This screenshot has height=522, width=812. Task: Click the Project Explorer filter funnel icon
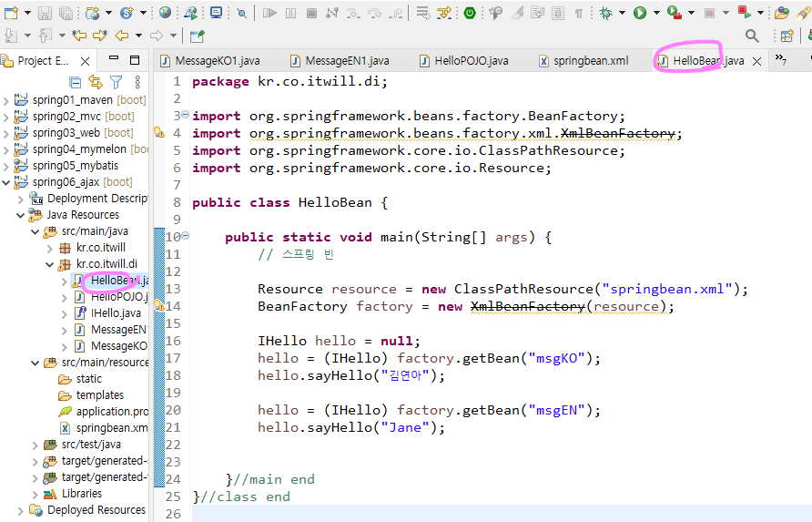tap(117, 82)
